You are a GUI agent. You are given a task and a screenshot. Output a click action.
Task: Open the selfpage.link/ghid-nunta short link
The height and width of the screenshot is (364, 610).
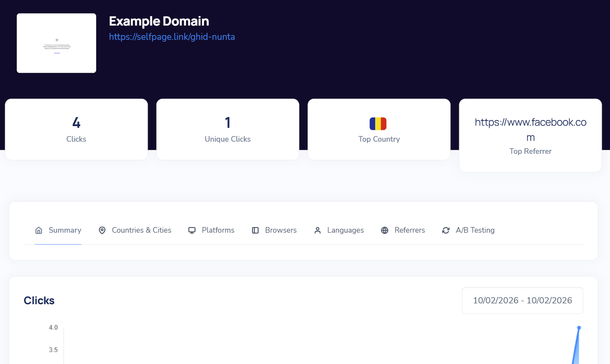pyautogui.click(x=172, y=37)
